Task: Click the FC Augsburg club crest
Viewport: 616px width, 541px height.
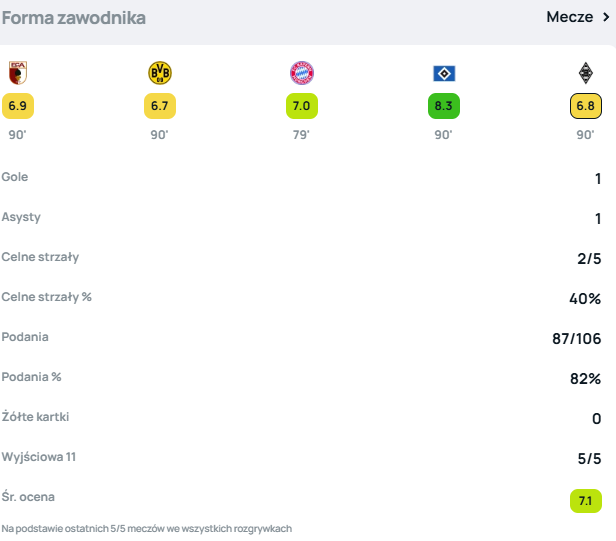Action: point(16,72)
